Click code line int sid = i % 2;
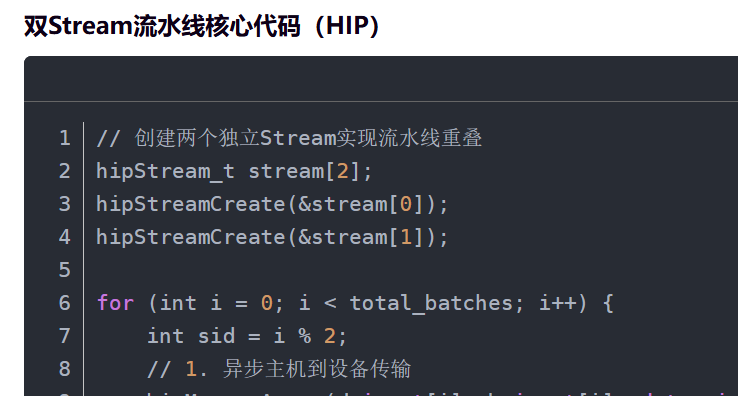The width and height of the screenshot is (738, 396). [248, 336]
